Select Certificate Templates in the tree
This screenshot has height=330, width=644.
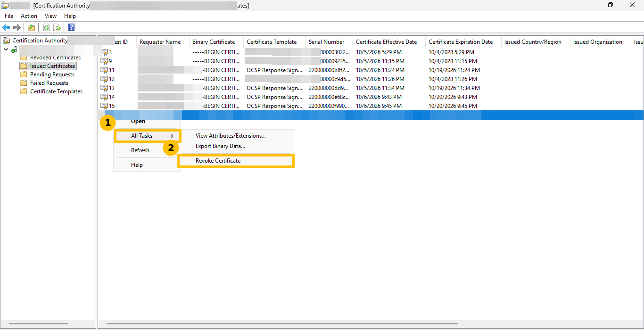click(57, 91)
